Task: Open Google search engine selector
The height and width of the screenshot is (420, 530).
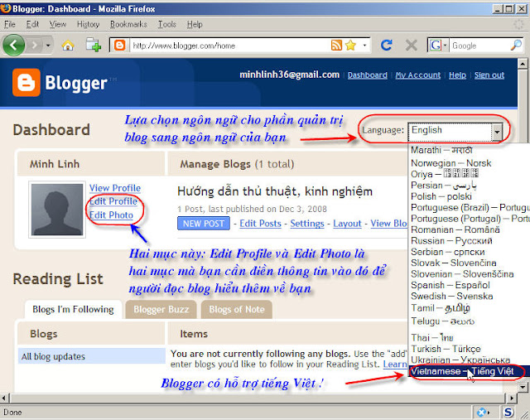Action: 438,45
